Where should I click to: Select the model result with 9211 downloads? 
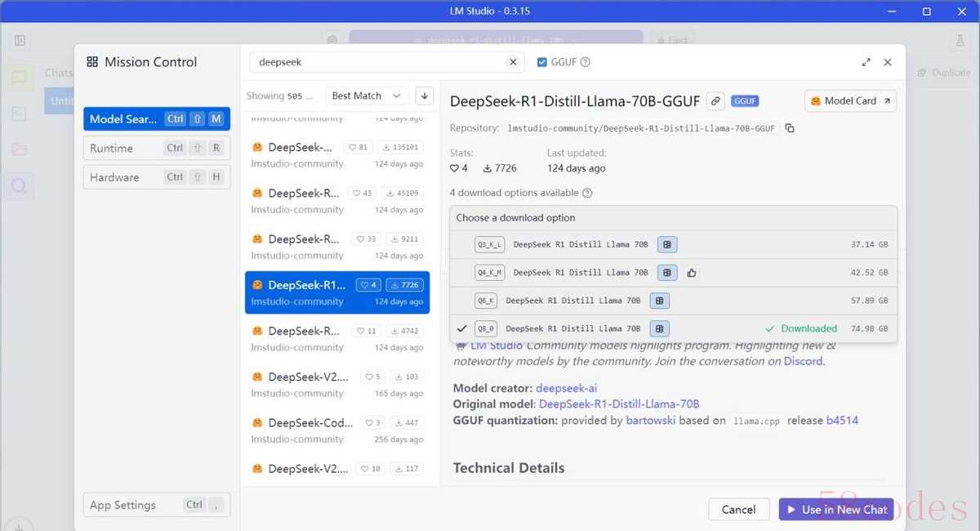(337, 247)
